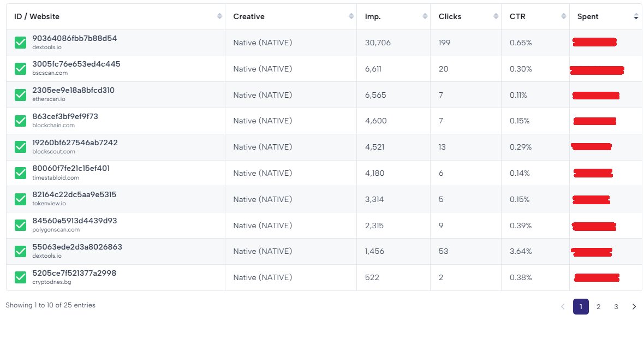Screen dimensions: 644x338
Task: Sort by Creative column sort arrows
Action: click(351, 16)
